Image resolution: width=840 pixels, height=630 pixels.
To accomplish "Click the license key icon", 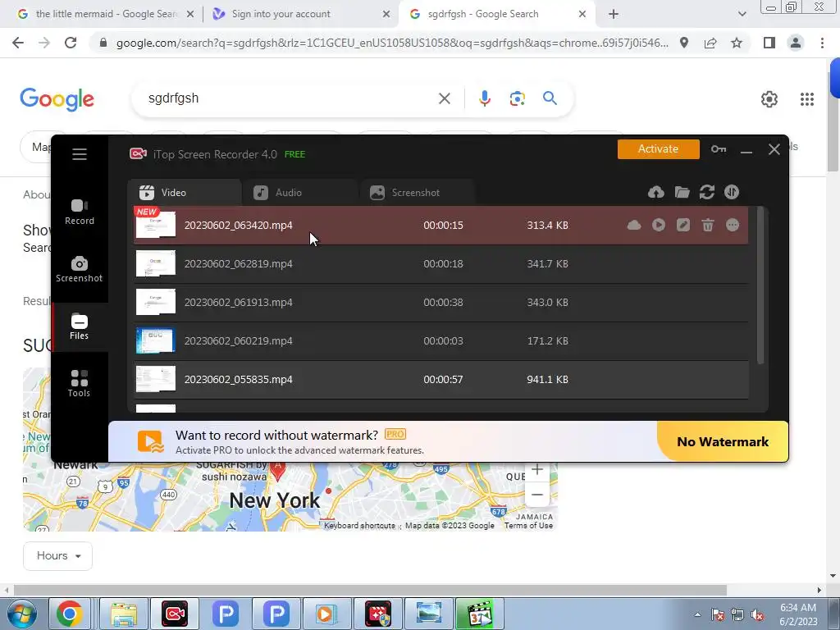I will tap(719, 149).
